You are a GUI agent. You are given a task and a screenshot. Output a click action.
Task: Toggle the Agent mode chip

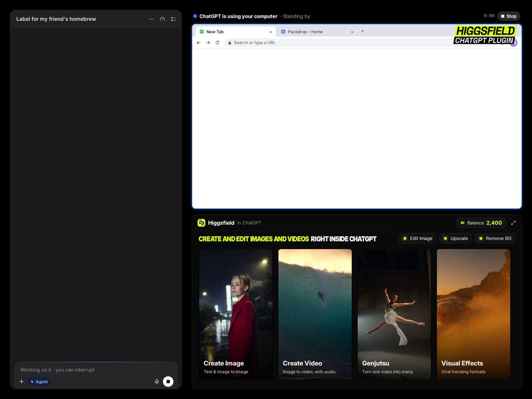(39, 382)
